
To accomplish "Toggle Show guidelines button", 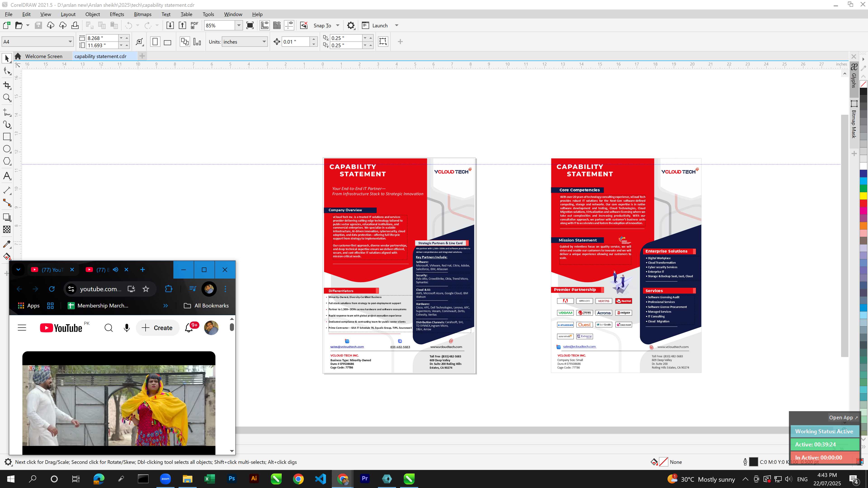I will [289, 25].
